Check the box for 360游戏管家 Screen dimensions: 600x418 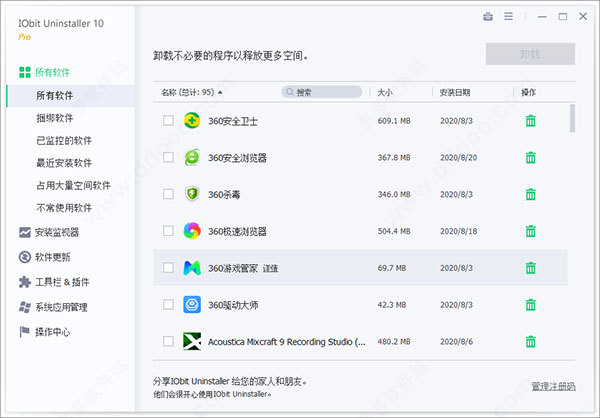point(168,268)
